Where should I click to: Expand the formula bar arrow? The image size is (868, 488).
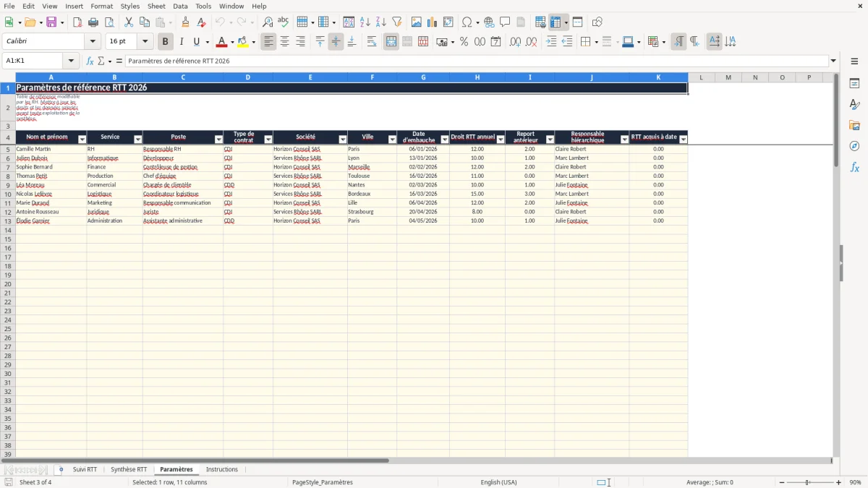coord(833,61)
